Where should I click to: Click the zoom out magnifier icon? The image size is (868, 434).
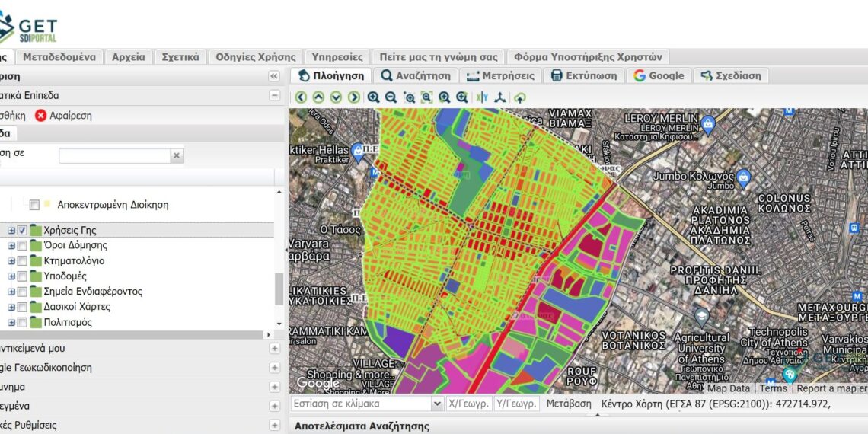click(391, 97)
